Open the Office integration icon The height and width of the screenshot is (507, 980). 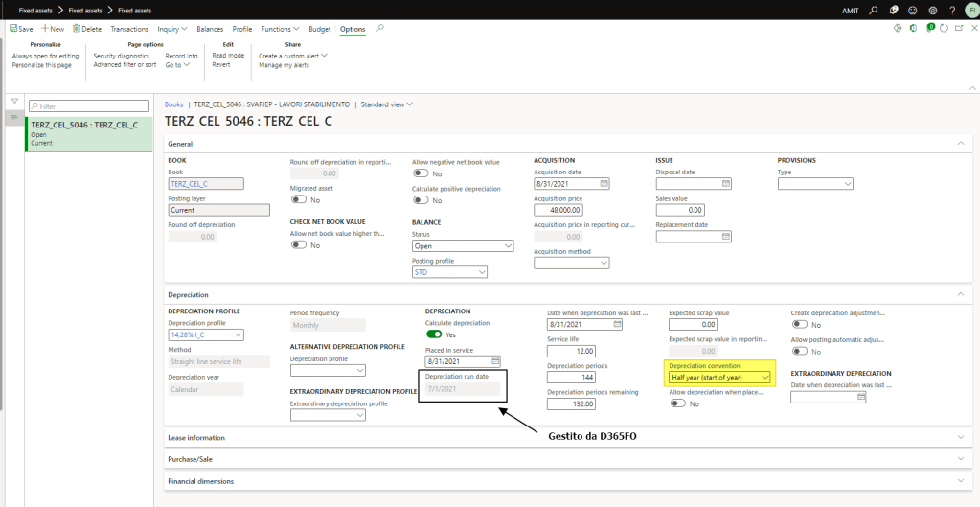coord(913,29)
